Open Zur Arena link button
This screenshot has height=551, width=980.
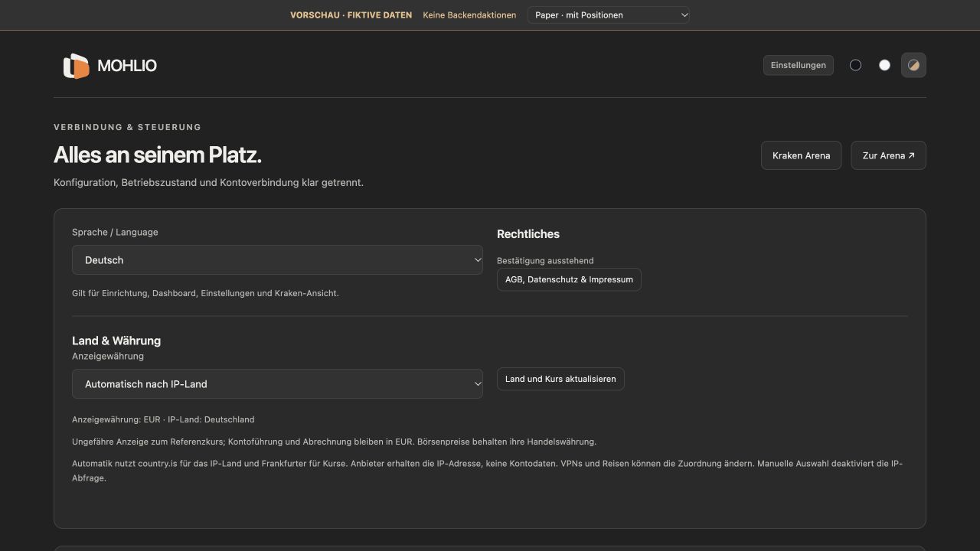point(888,155)
